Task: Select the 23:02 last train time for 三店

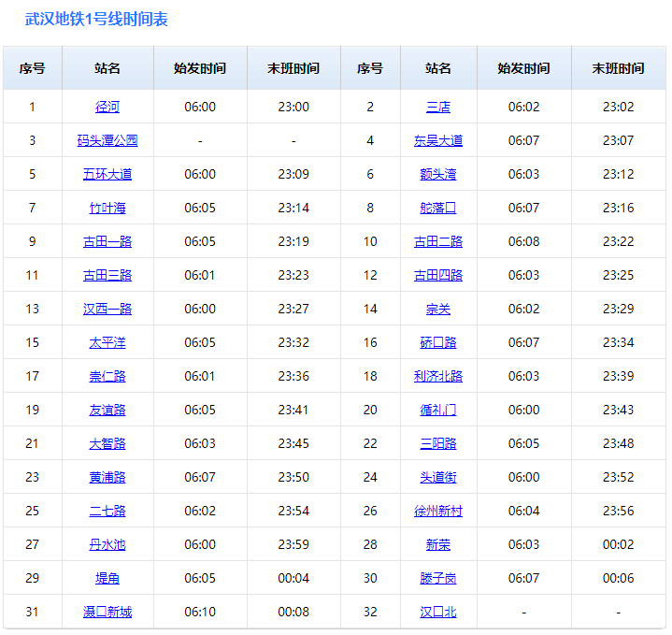Action: tap(619, 107)
